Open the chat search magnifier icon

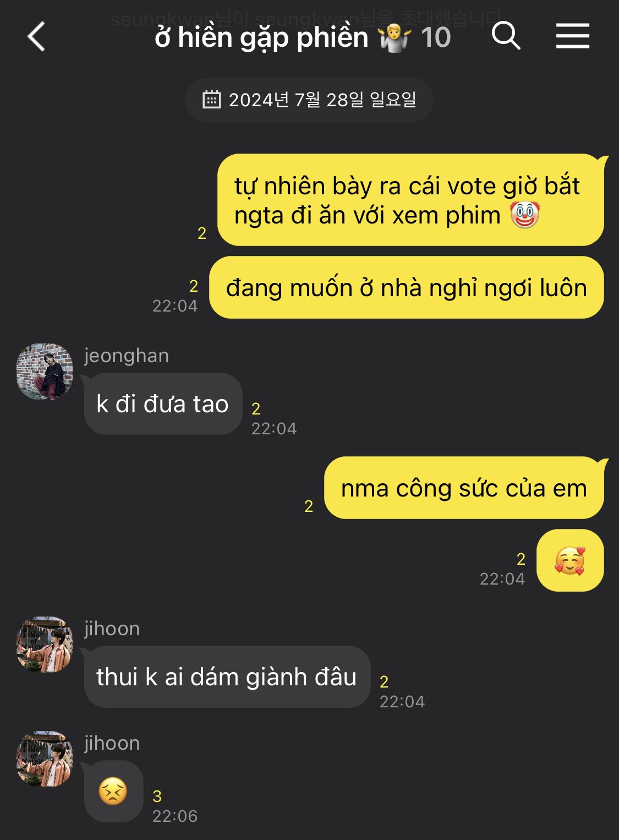pyautogui.click(x=506, y=36)
